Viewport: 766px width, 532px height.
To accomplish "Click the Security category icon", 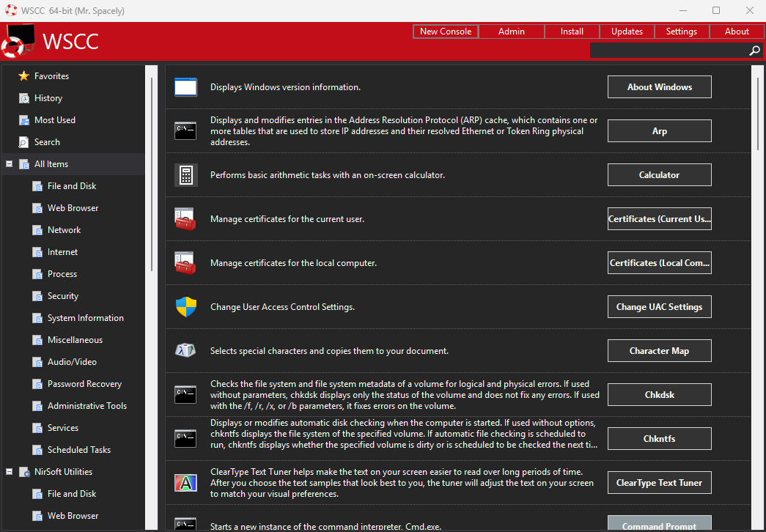I will (x=37, y=296).
